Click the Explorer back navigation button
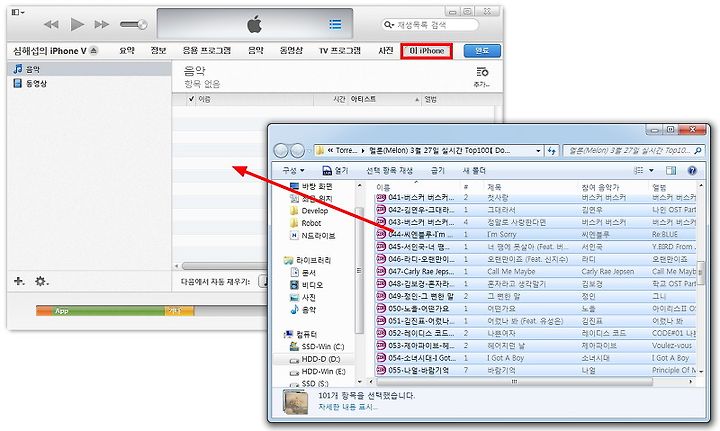The image size is (720, 431). click(x=281, y=151)
